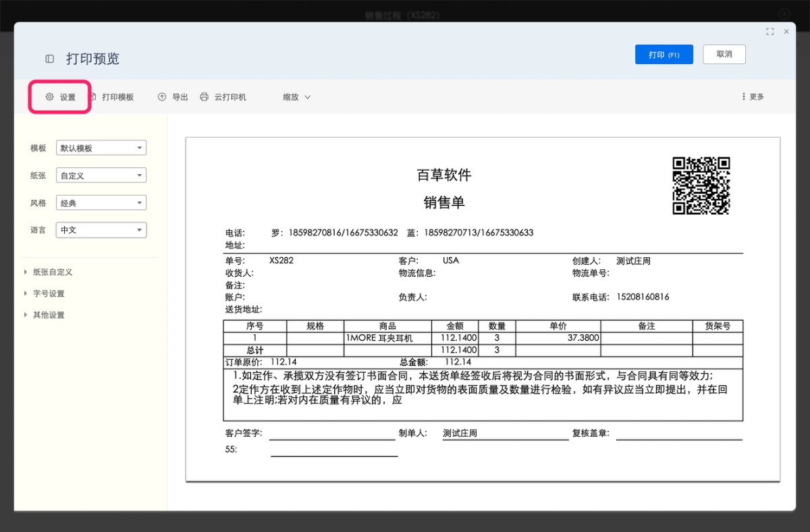This screenshot has width=810, height=532.
Task: Click the 更多 three-dots icon
Action: click(x=744, y=97)
